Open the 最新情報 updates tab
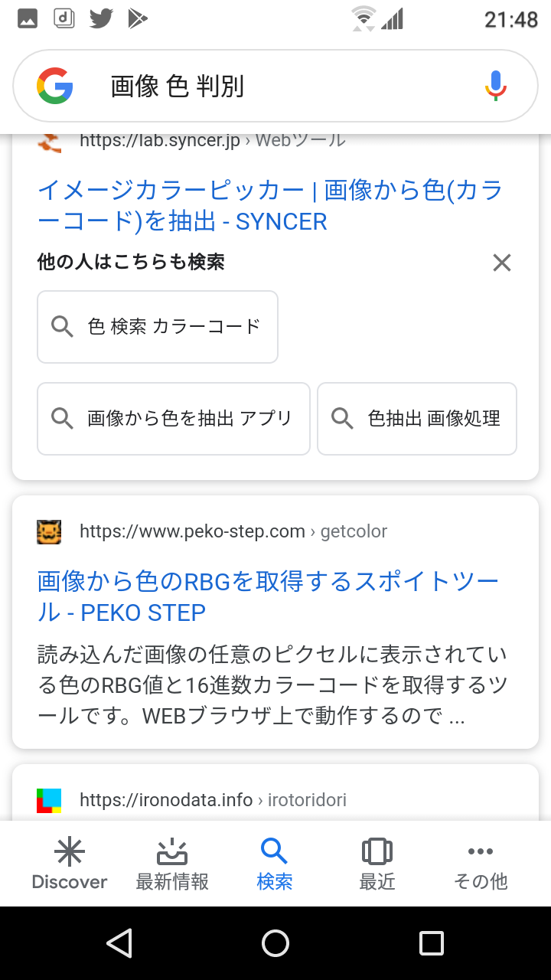 (172, 864)
